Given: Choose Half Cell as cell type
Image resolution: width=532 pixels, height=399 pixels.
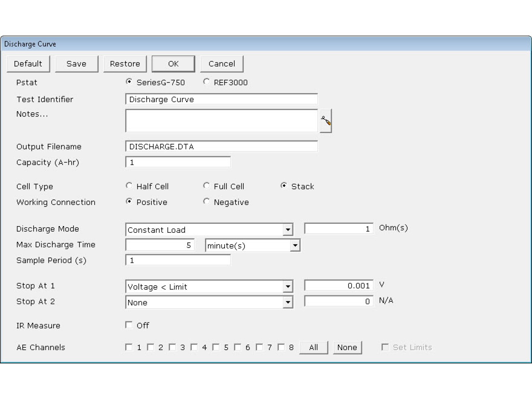Looking at the screenshot, I should pyautogui.click(x=129, y=186).
